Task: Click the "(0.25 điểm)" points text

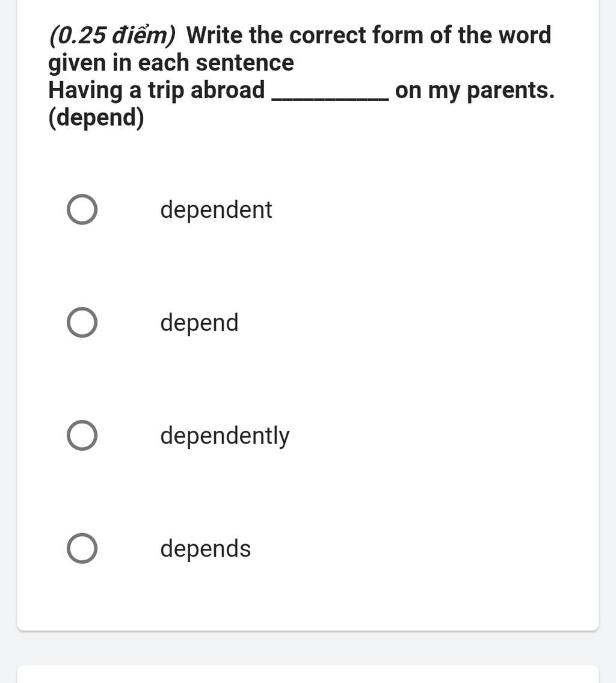Action: (112, 36)
